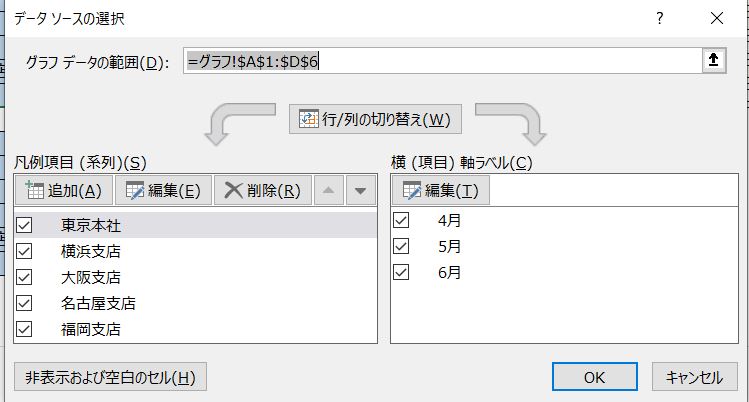
Task: Toggle the 大阪支店 series checkbox
Action: point(25,277)
